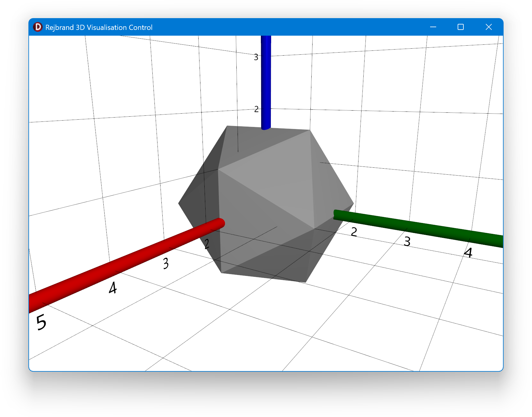532x417 pixels.
Task: Click the Rejbrand 3D Visualisation Control title text
Action: tap(99, 27)
